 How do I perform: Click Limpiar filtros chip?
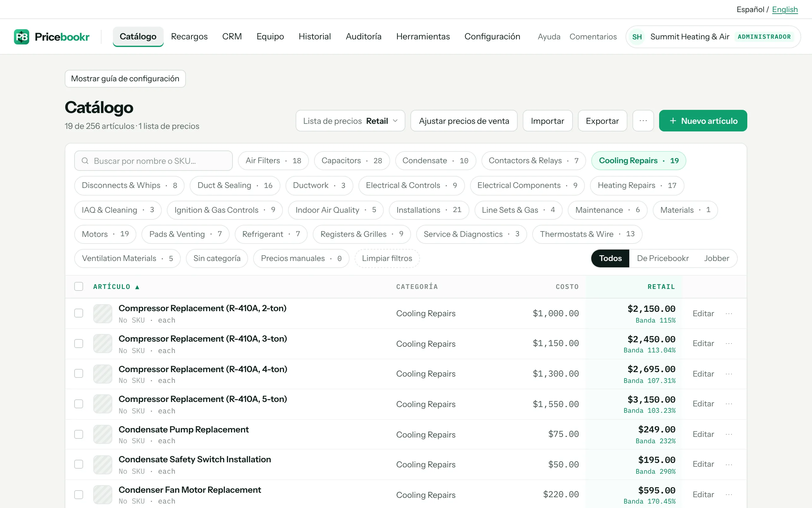click(387, 258)
